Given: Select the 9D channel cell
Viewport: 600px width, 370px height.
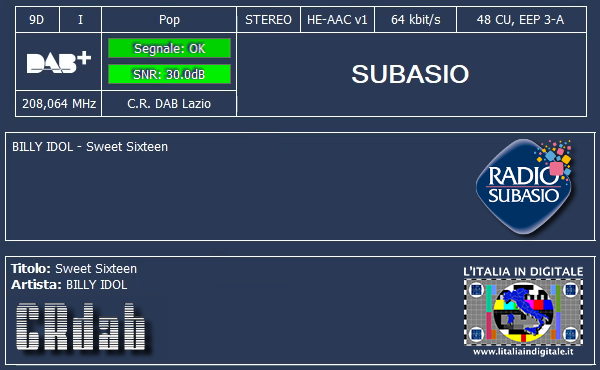Looking at the screenshot, I should tap(37, 20).
